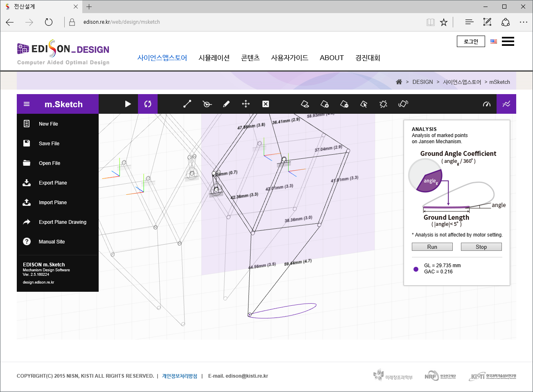Click the plane corner-edit icon
The width and height of the screenshot is (533, 392).
coord(383,104)
